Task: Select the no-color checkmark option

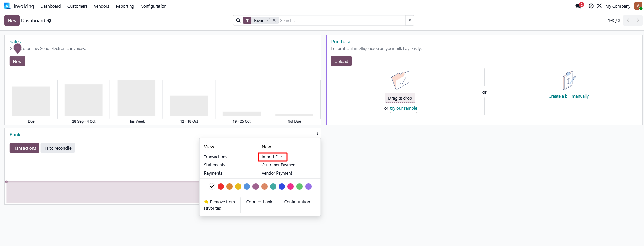Action: (x=212, y=187)
